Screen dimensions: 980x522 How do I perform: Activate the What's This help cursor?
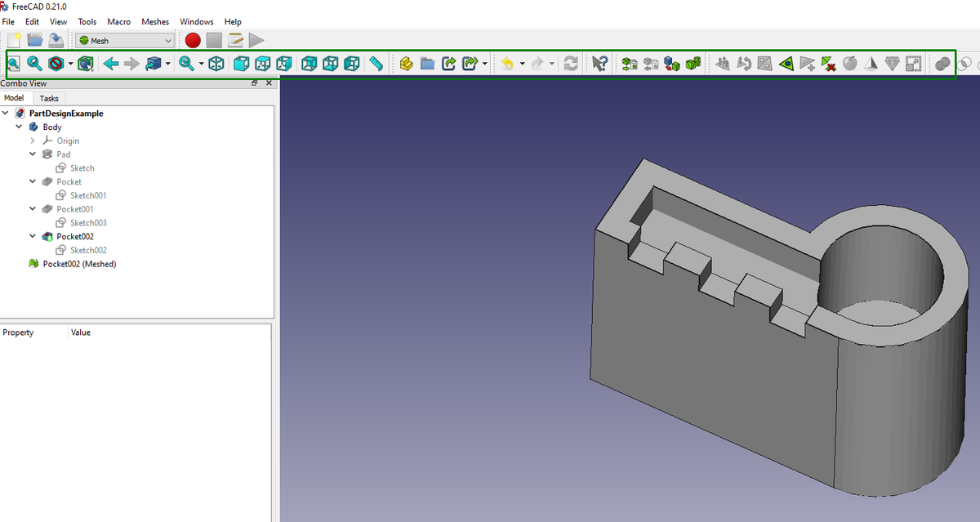tap(599, 63)
